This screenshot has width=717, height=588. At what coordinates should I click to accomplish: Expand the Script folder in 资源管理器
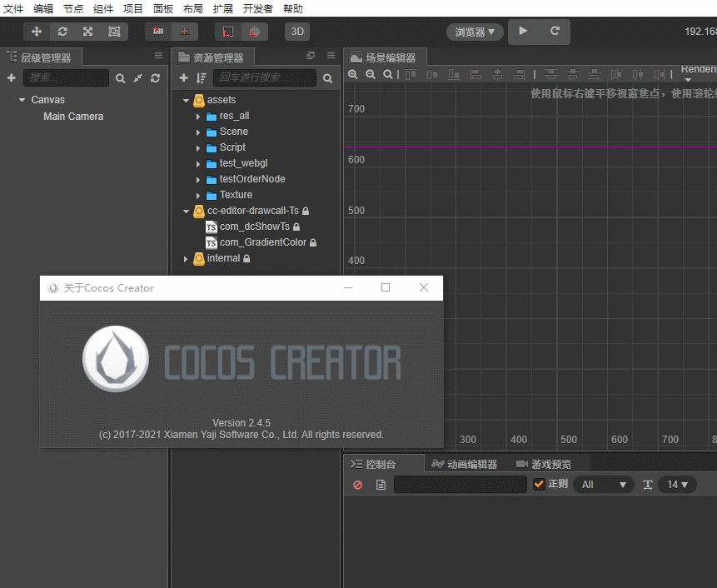[200, 147]
